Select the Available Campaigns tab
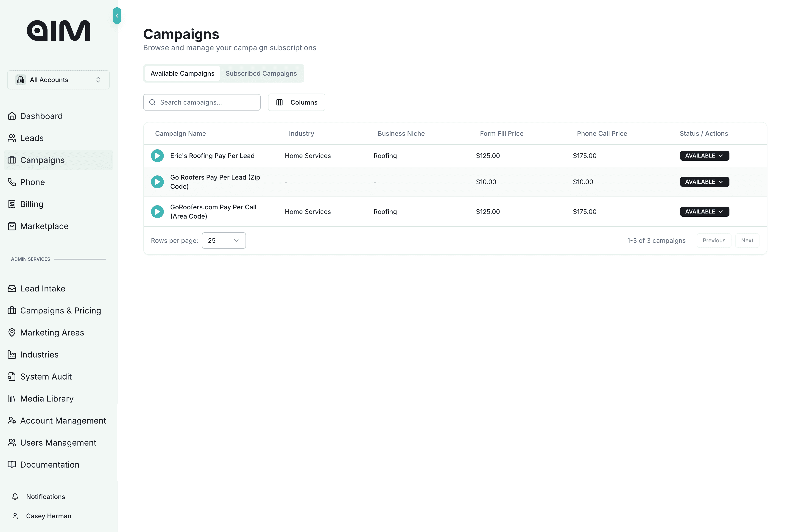Viewport: 793px width, 532px height. [x=182, y=74]
